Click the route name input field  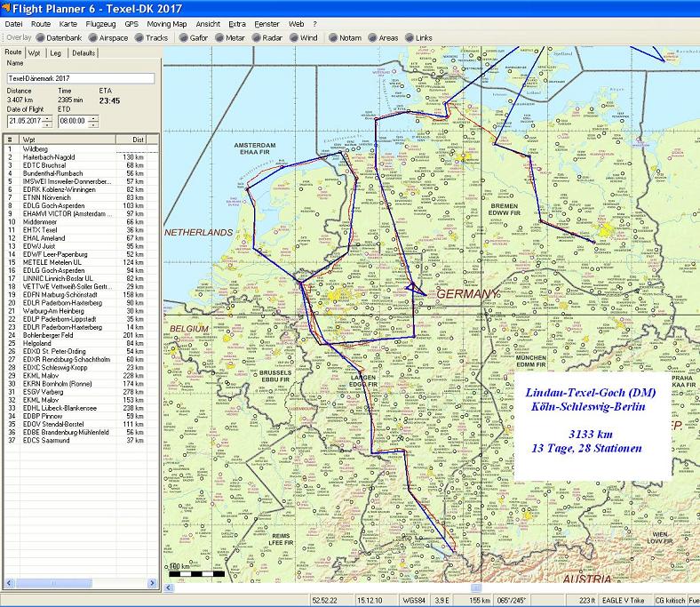[x=80, y=78]
